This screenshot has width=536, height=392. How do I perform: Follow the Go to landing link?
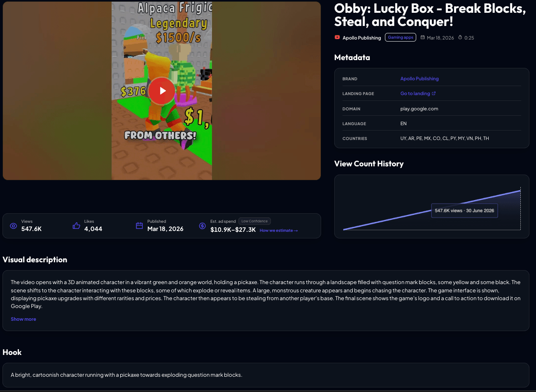(x=415, y=93)
